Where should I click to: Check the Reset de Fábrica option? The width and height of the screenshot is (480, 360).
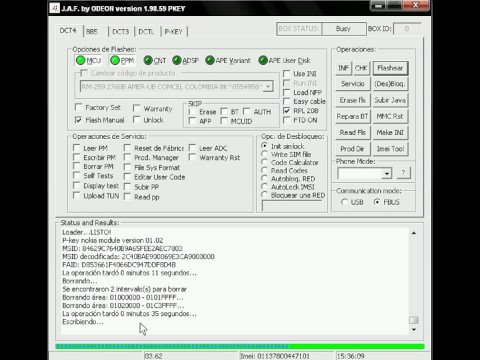[127, 148]
